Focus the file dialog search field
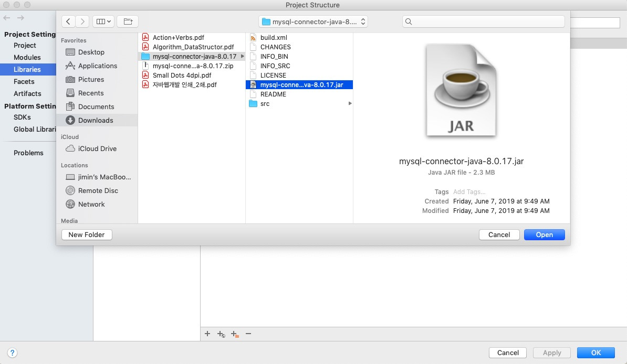The image size is (627, 364). (x=484, y=22)
